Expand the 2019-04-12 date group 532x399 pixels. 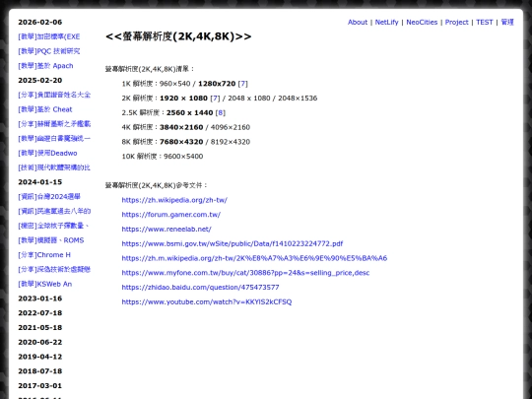click(x=40, y=357)
